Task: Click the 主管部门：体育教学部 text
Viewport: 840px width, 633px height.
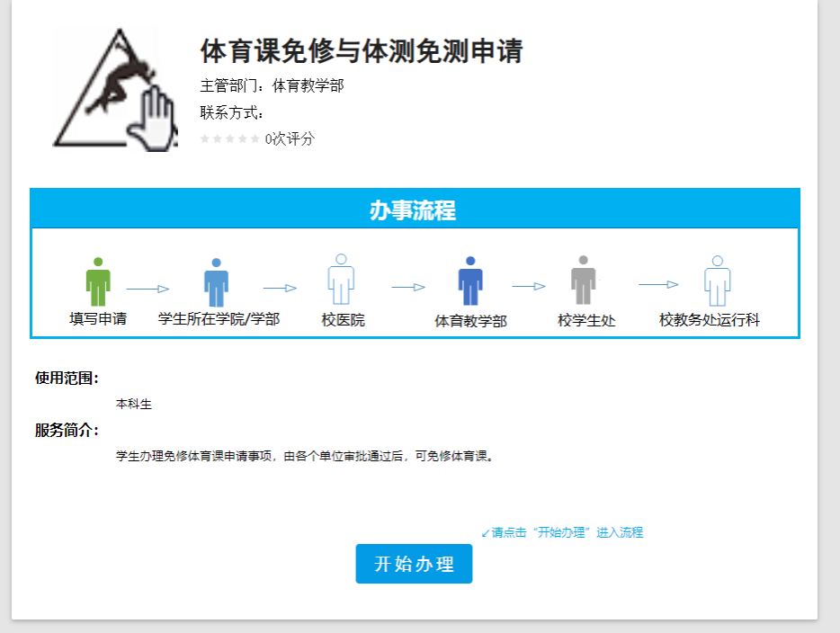Action: 272,86
